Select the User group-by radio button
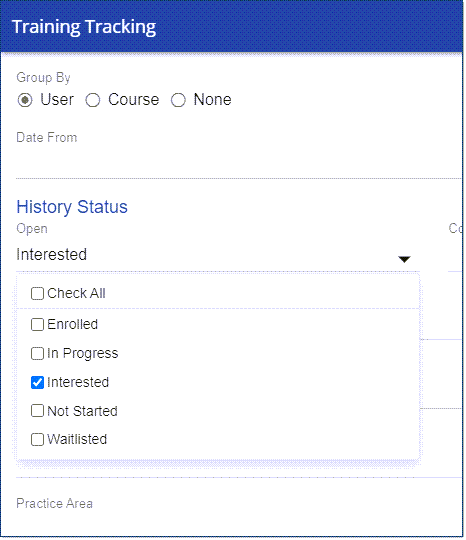Image resolution: width=466 pixels, height=540 pixels. 25,100
